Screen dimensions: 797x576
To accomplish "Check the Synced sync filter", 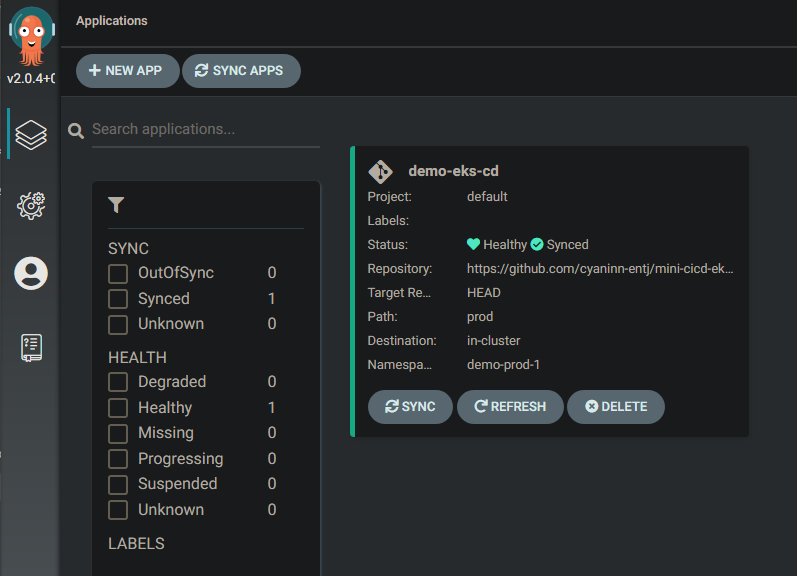I will tap(118, 299).
